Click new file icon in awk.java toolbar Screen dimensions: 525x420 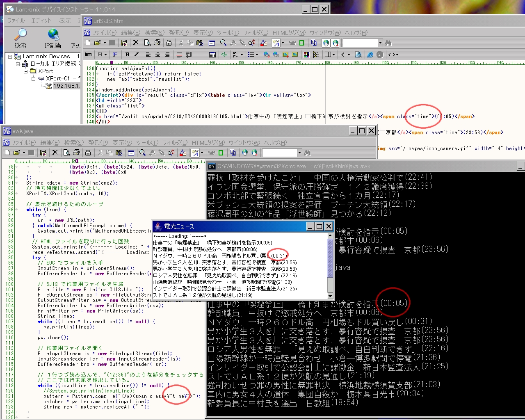click(7, 153)
